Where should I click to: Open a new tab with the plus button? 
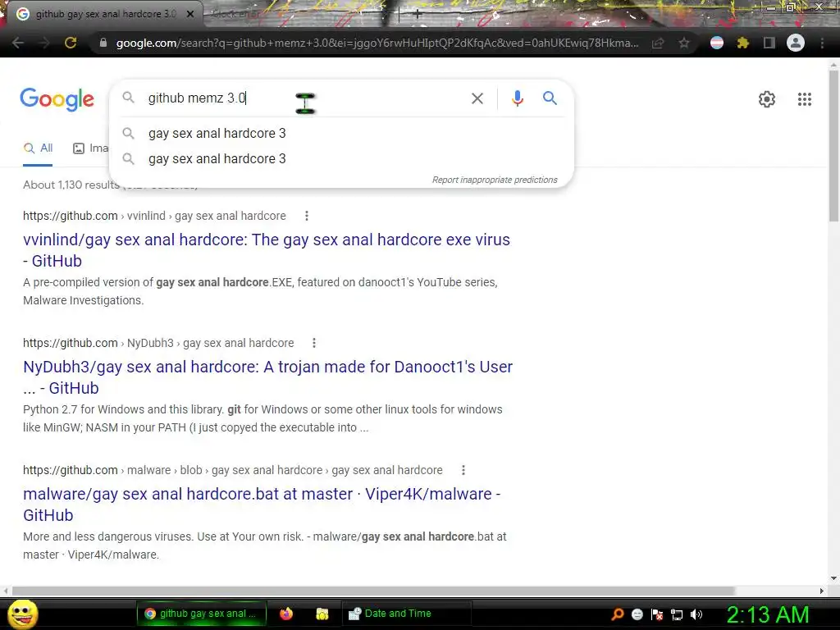(x=418, y=15)
